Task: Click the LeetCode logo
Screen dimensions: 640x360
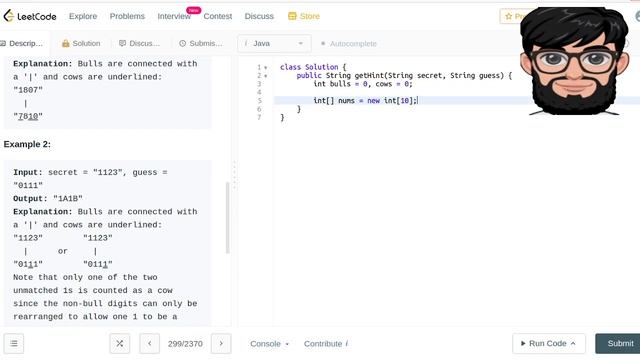Action: [x=30, y=16]
